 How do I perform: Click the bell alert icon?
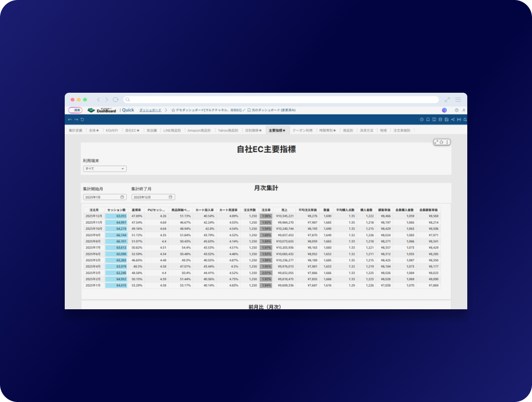click(x=464, y=119)
